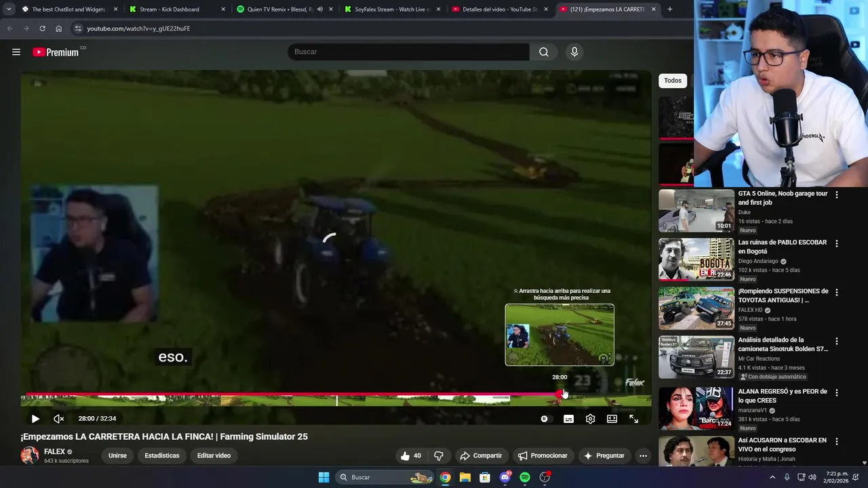Open the GTA 5 Online garage tour thumbnail

pos(696,210)
